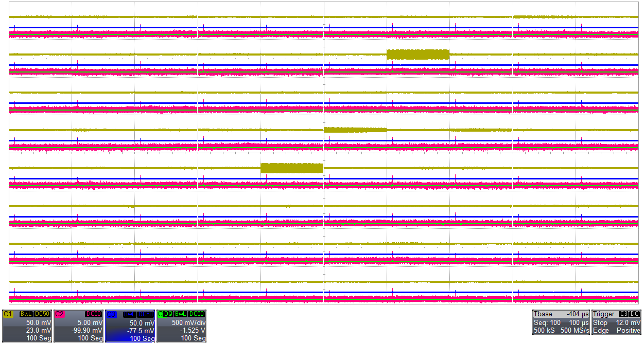Click the 100 Seg entry under C1
644x343 pixels.
pyautogui.click(x=39, y=338)
